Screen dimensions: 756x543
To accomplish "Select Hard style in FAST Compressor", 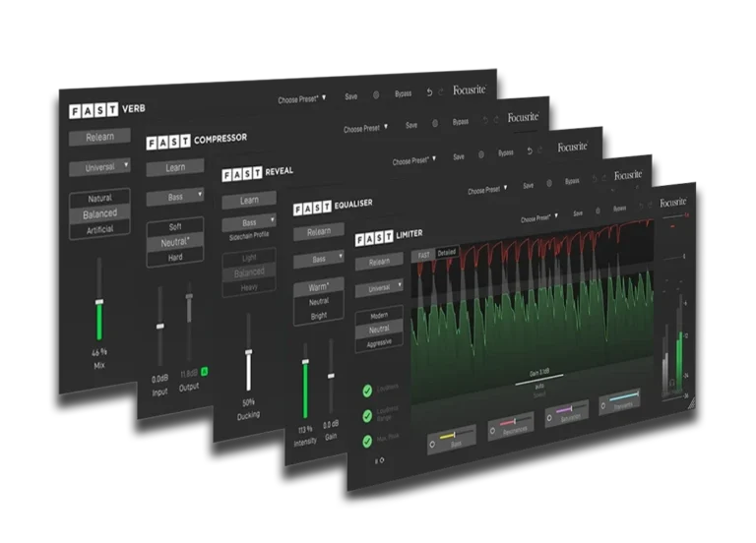I will pos(175,258).
